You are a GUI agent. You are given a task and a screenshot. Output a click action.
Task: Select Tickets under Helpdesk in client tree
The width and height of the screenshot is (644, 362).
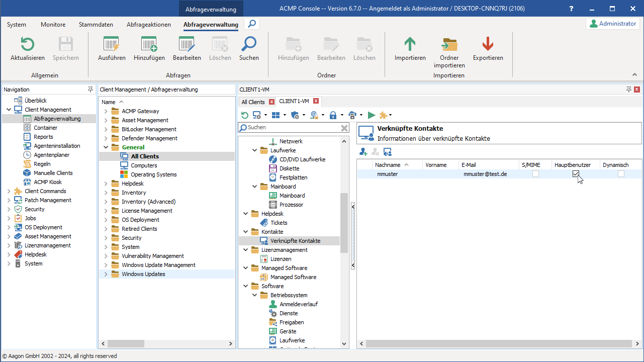coord(279,223)
